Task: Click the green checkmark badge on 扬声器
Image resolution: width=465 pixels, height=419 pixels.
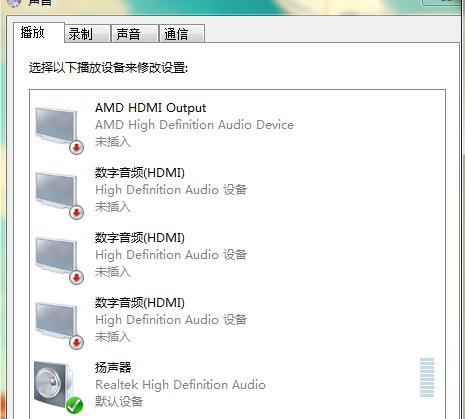Action: 74,405
